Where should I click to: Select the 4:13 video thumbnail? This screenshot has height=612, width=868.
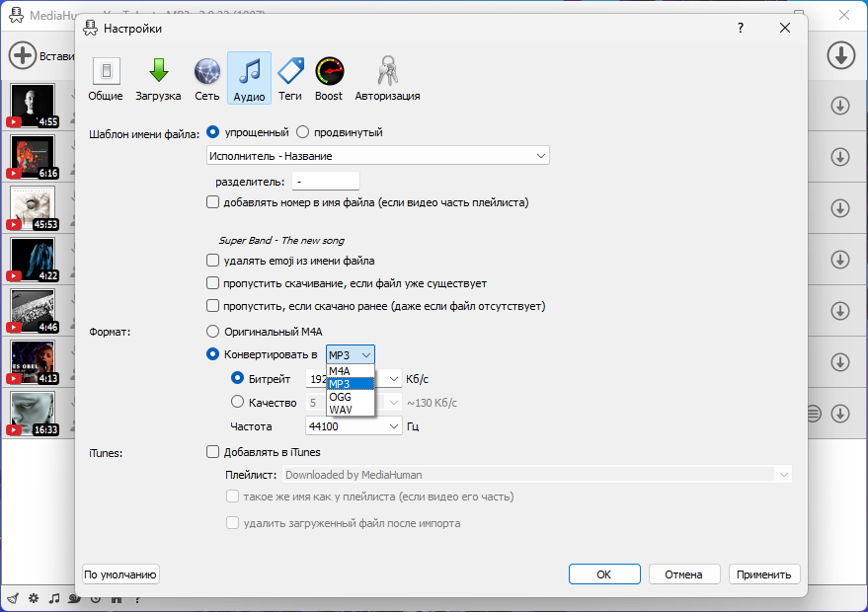click(x=33, y=362)
